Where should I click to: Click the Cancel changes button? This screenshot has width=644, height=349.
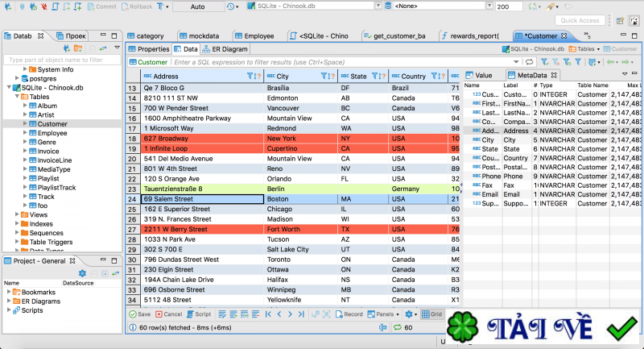pos(169,314)
